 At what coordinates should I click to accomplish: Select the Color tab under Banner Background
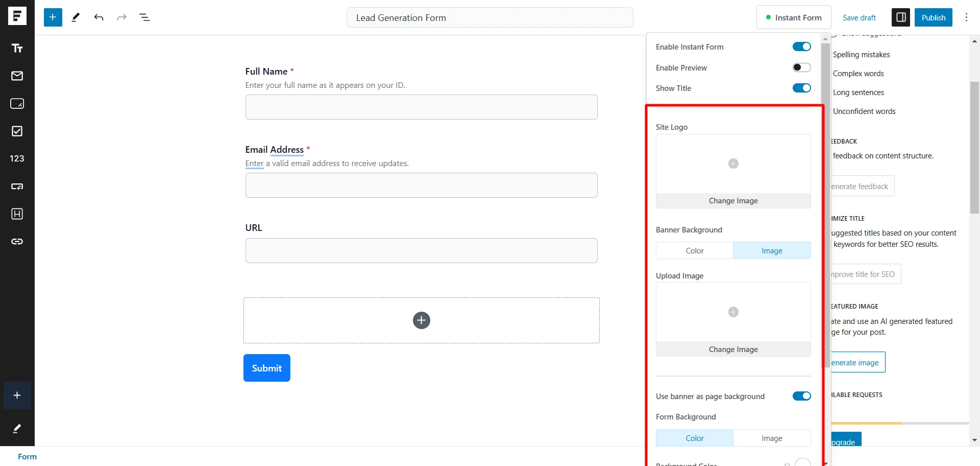pos(694,250)
